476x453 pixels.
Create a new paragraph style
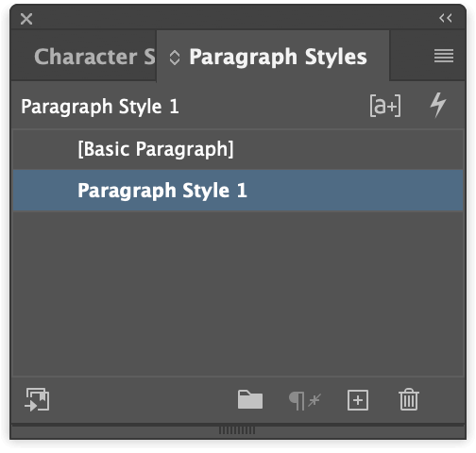(x=358, y=400)
